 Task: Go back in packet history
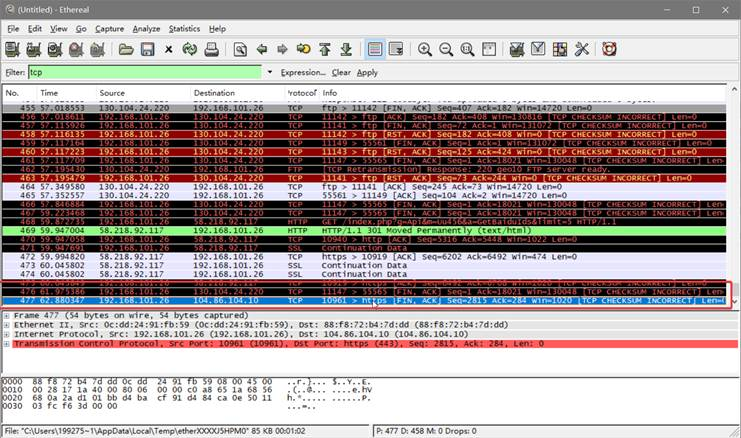261,49
